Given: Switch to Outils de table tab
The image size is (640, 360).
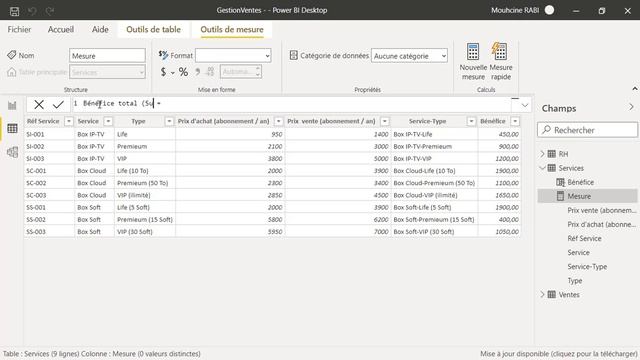Looking at the screenshot, I should pyautogui.click(x=153, y=29).
